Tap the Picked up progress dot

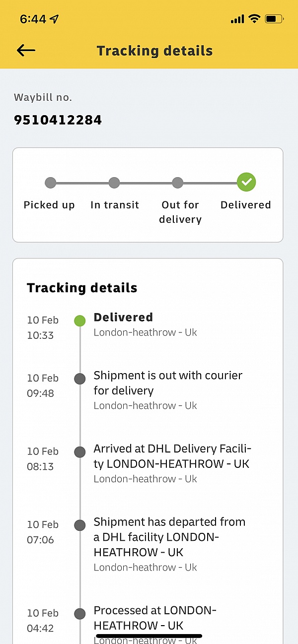click(x=50, y=183)
